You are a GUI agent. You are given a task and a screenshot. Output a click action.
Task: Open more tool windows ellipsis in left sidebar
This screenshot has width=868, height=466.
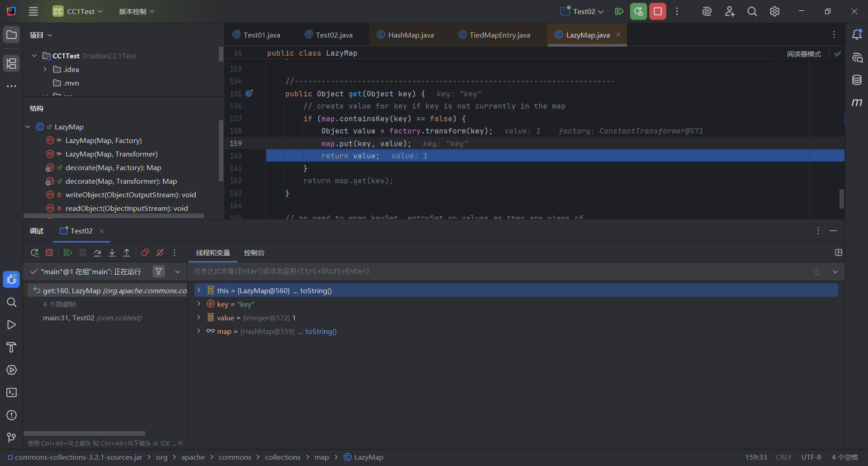click(12, 86)
